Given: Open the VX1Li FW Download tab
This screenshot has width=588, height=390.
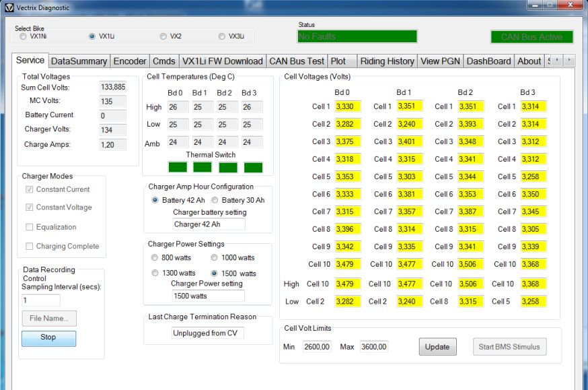Looking at the screenshot, I should pos(222,61).
